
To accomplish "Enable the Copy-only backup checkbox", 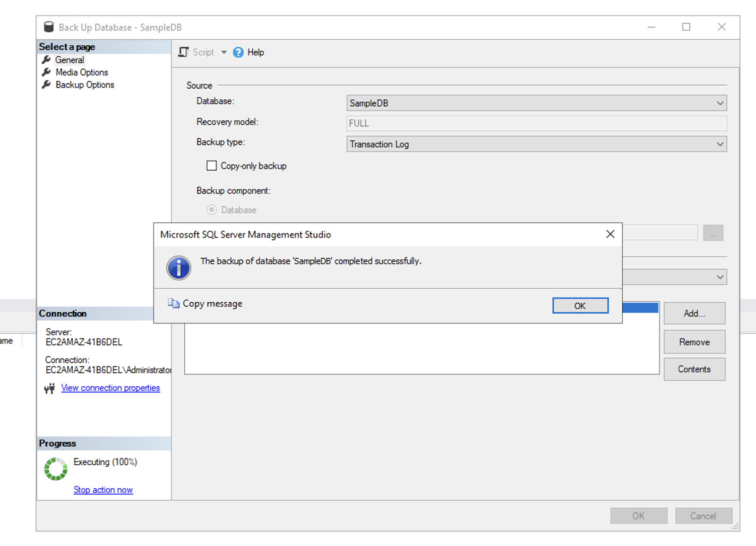I will [x=211, y=165].
